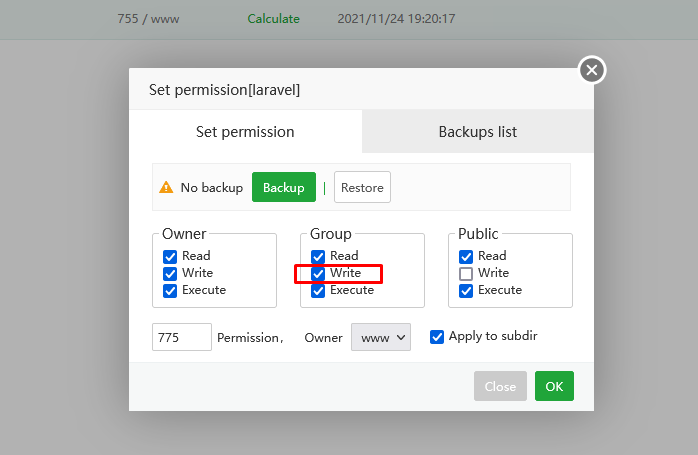The height and width of the screenshot is (455, 698).
Task: Click the Restore button
Action: click(x=362, y=188)
